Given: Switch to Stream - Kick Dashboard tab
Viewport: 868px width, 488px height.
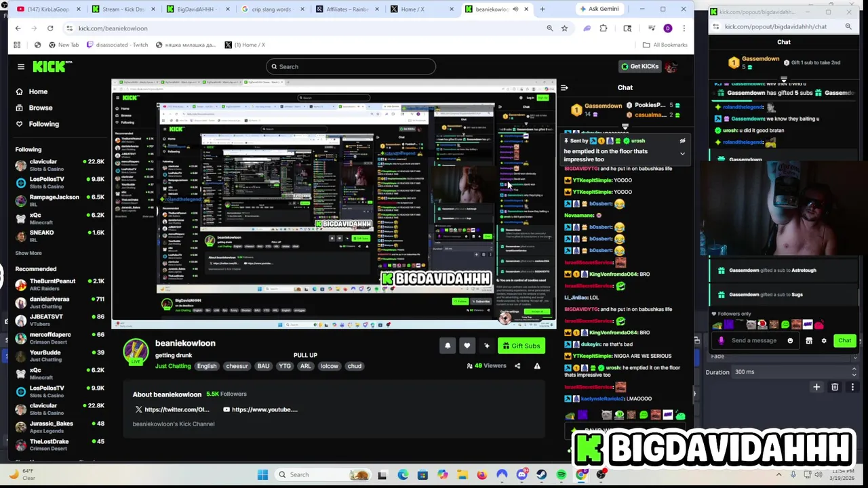Looking at the screenshot, I should (x=122, y=9).
